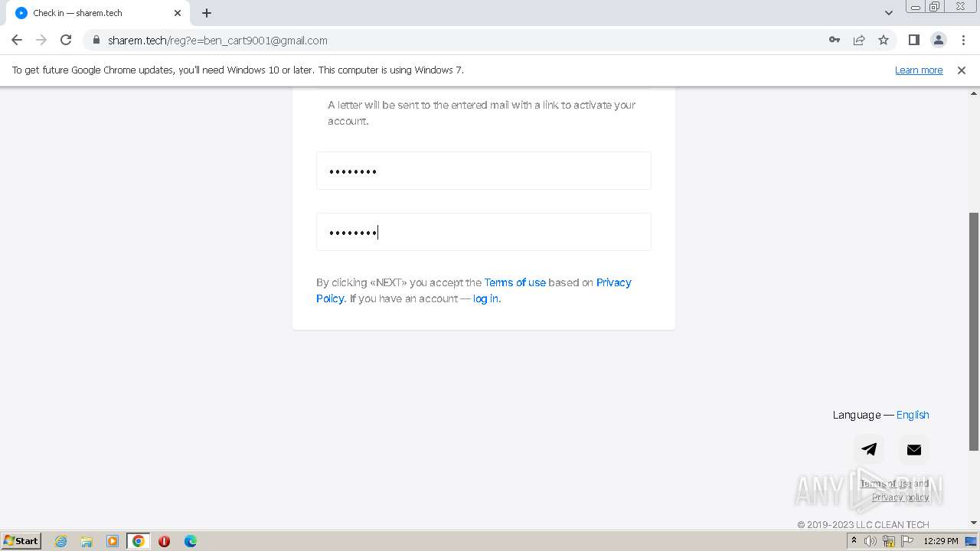Screen dimensions: 980x551
Task: Change language via English link
Action: (x=913, y=415)
